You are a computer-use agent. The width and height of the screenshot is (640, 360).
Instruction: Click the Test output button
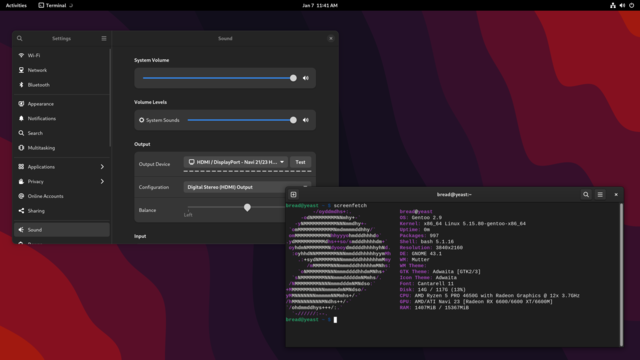point(300,162)
